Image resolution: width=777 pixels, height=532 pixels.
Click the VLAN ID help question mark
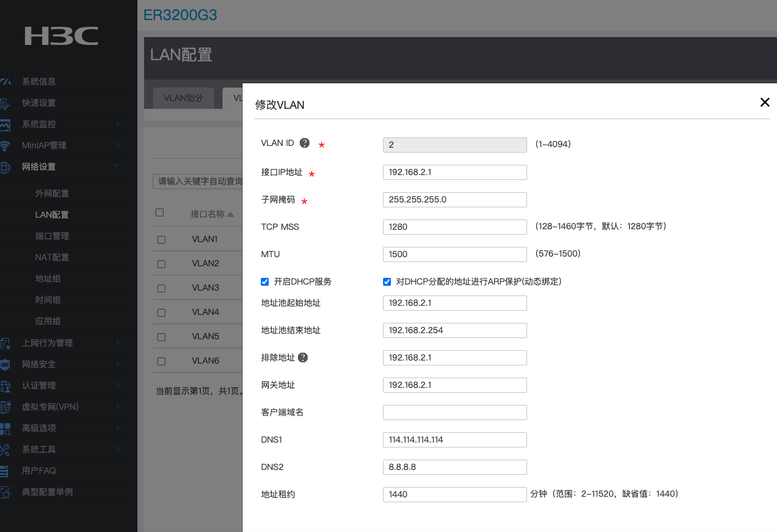coord(305,143)
